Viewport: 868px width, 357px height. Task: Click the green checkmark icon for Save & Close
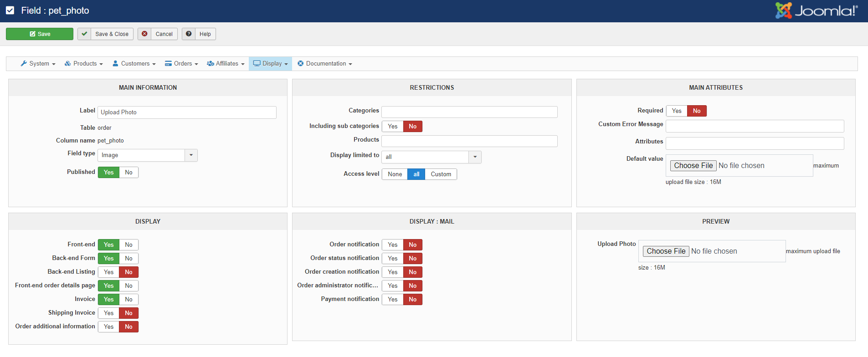click(84, 34)
